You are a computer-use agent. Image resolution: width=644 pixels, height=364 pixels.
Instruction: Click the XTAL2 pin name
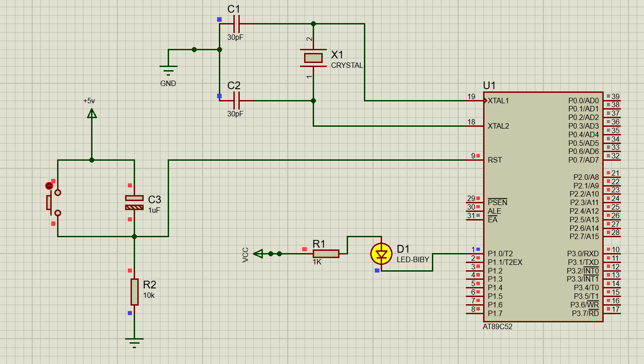[499, 126]
